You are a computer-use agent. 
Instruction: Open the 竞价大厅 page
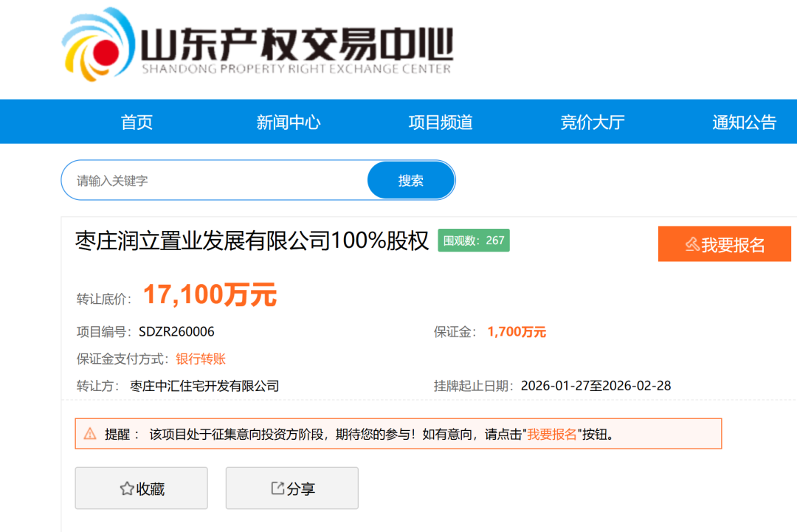click(x=593, y=122)
